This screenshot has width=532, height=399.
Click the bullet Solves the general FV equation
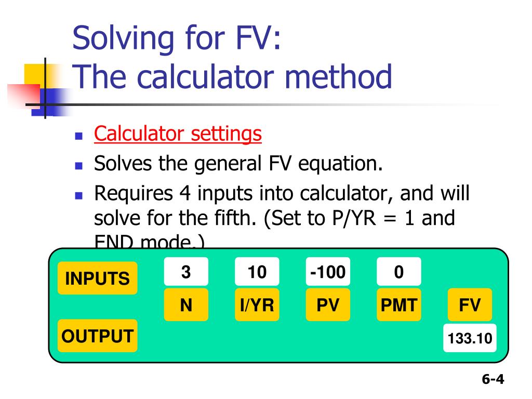coord(238,164)
